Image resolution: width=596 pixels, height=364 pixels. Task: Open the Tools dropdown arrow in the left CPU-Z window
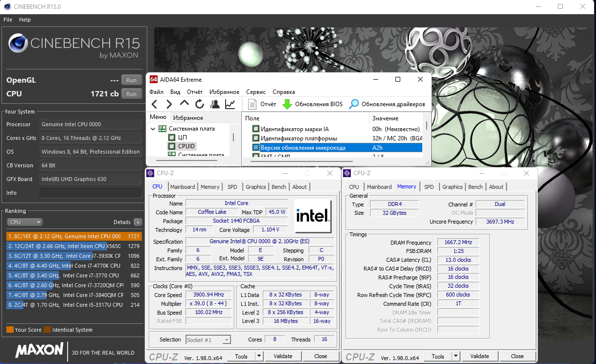coord(259,356)
